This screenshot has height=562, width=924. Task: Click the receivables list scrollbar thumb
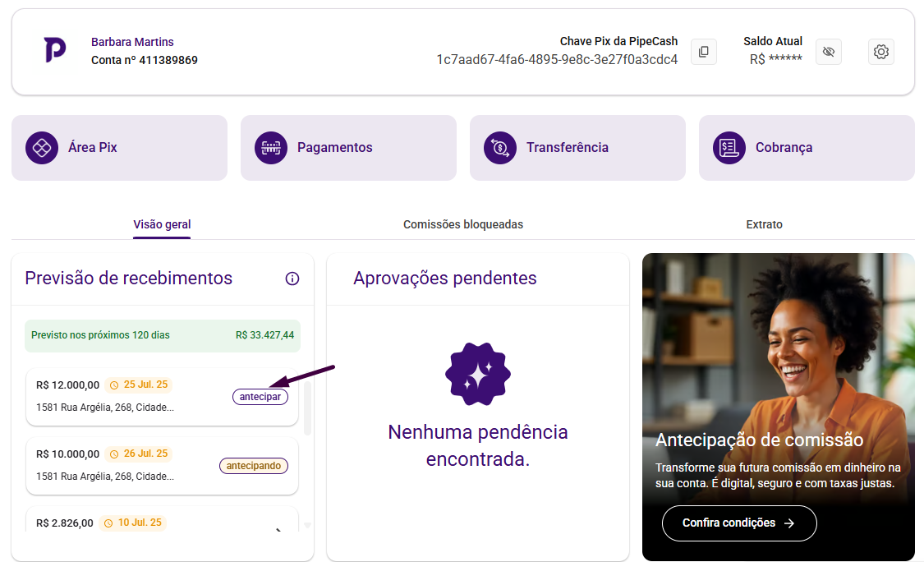(x=307, y=408)
